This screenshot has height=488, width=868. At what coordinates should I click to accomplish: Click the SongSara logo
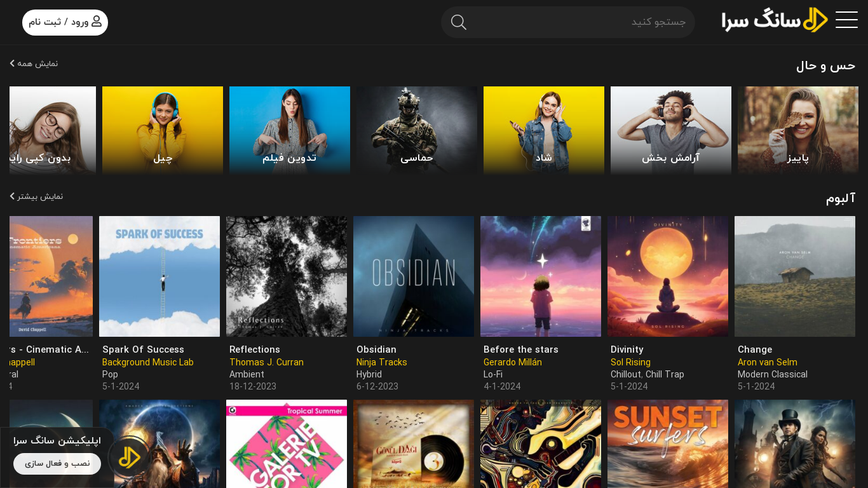point(775,20)
